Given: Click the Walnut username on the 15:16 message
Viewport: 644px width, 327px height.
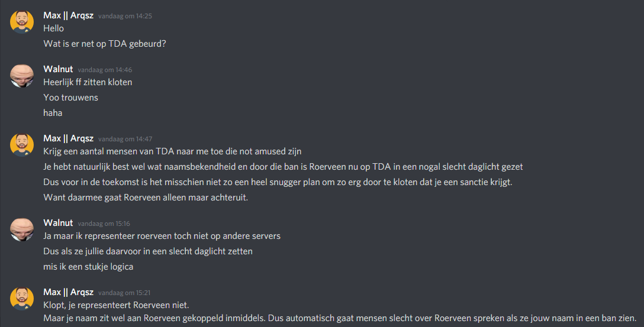Looking at the screenshot, I should 58,223.
